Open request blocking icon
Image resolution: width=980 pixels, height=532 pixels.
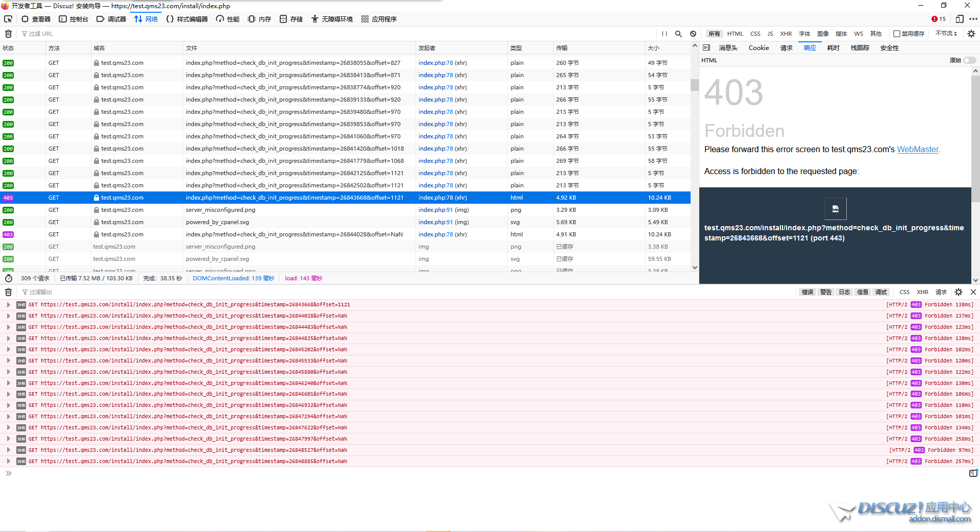[693, 34]
